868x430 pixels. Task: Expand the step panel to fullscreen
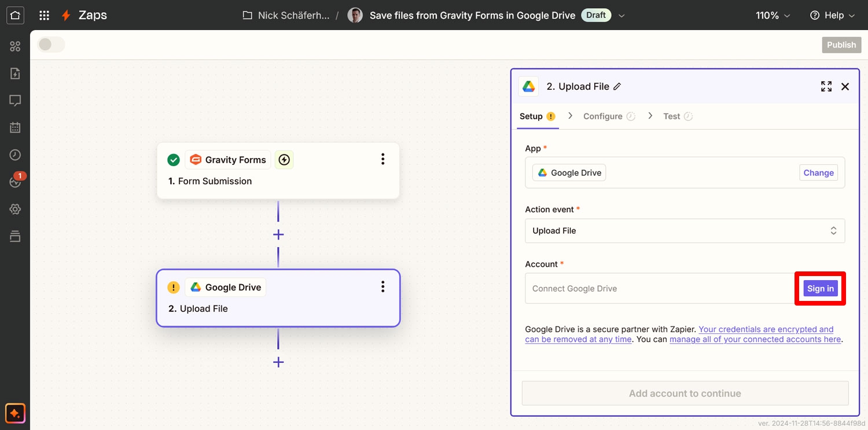pyautogui.click(x=826, y=86)
